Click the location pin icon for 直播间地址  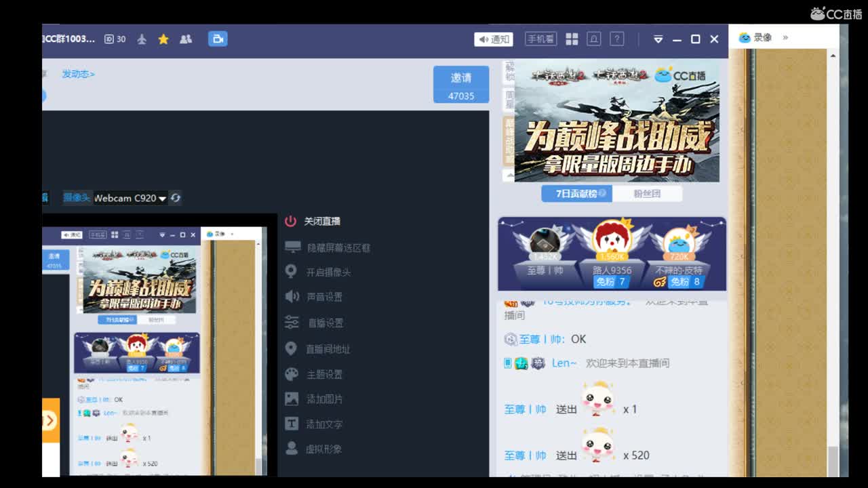click(x=291, y=348)
